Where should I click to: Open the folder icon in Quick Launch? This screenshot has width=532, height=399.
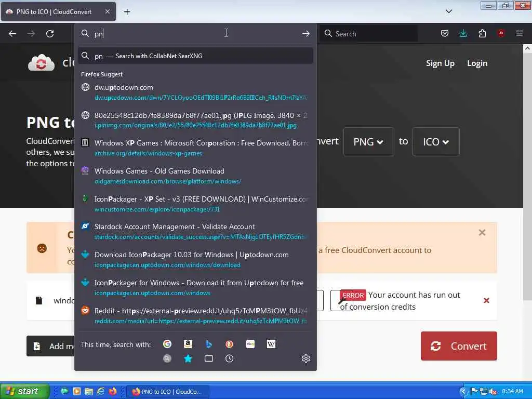click(89, 392)
